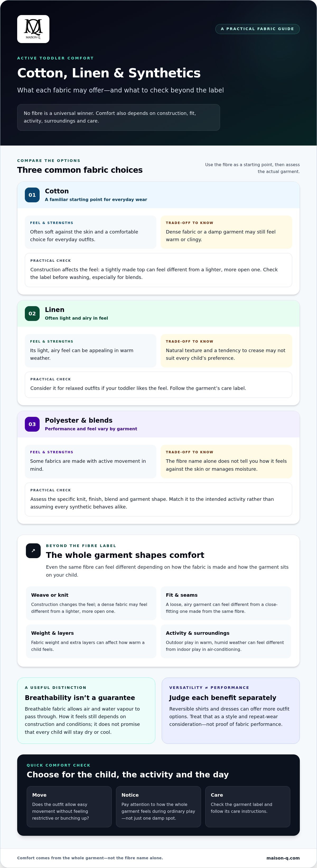
Task: Select the A Practical Fabric Guide pill
Action: click(257, 29)
